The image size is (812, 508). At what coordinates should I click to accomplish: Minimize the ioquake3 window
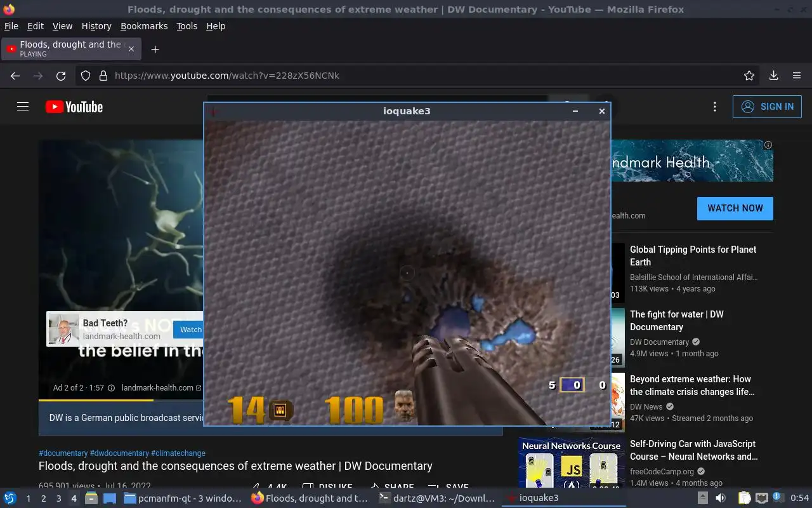tap(575, 111)
